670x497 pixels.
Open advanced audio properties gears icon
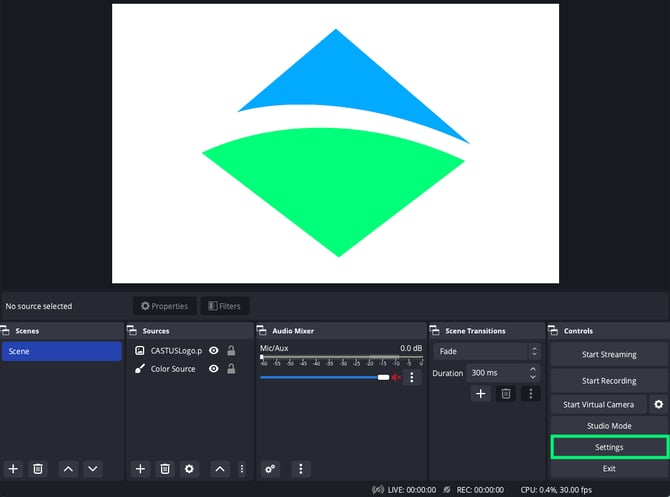270,468
